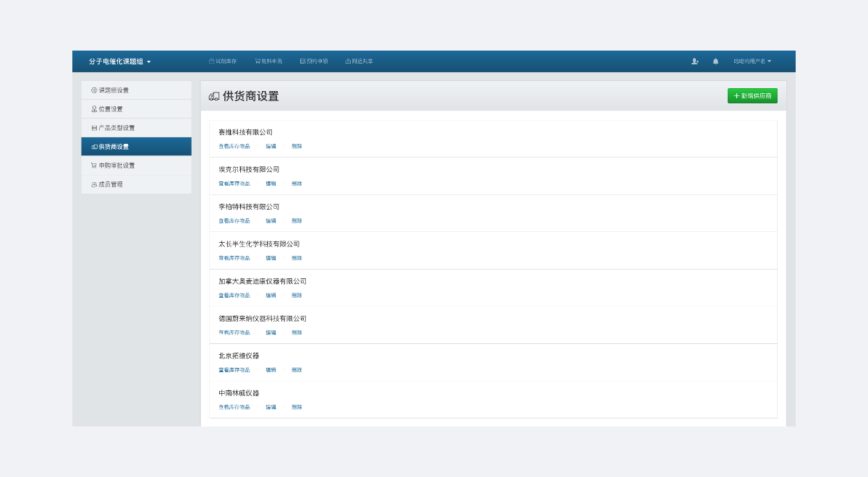This screenshot has width=868, height=477.
Task: Open the fourth top-navigation item with the share icon
Action: pos(359,61)
